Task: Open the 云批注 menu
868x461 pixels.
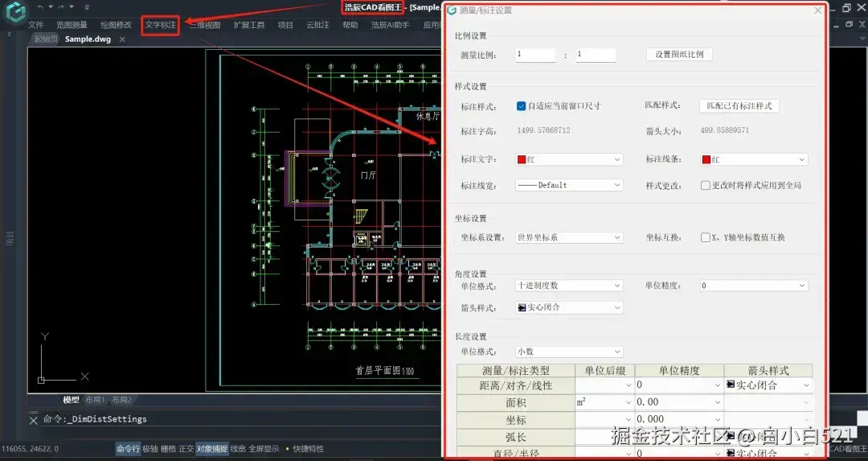Action: [317, 25]
